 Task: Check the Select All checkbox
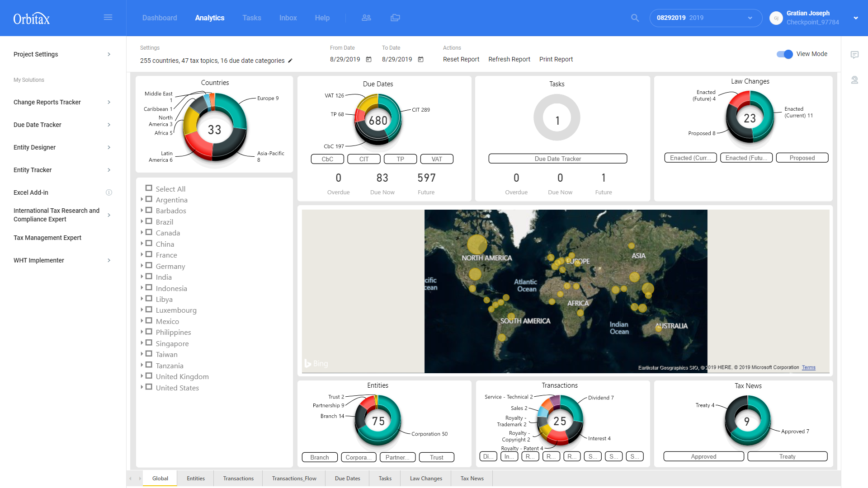coord(149,188)
